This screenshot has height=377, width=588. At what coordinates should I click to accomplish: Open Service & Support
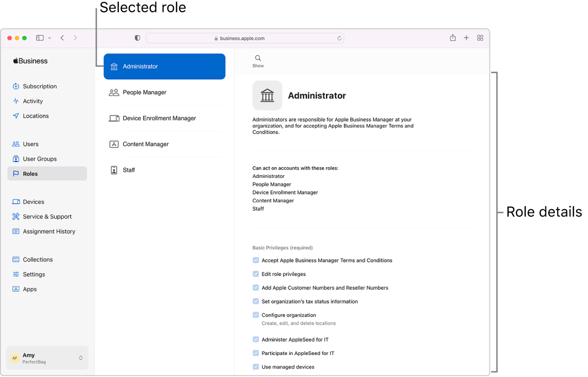(x=47, y=216)
